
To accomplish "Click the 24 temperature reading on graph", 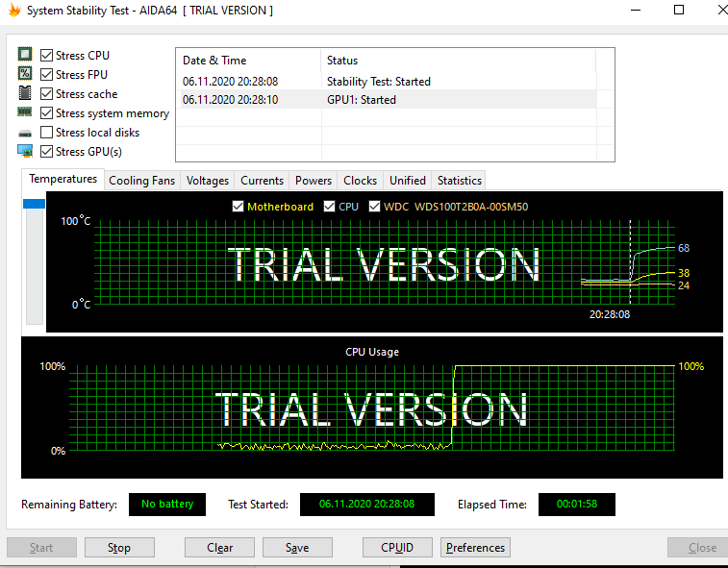I will [684, 285].
